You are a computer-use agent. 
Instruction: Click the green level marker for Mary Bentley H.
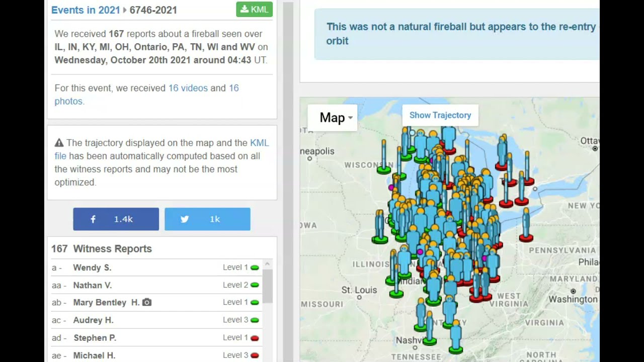tap(255, 302)
